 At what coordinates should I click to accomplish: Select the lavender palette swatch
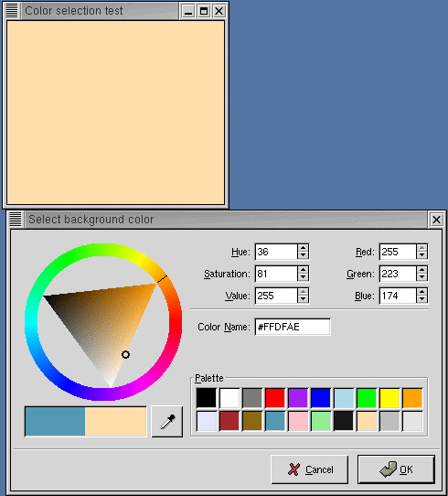point(207,421)
